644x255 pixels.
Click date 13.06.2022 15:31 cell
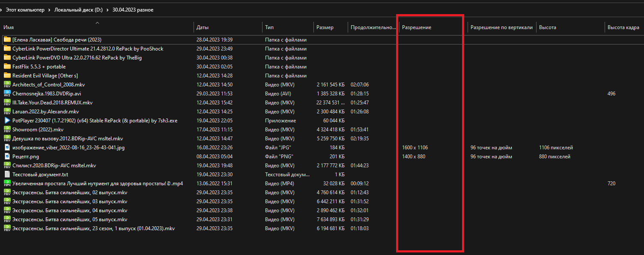215,183
